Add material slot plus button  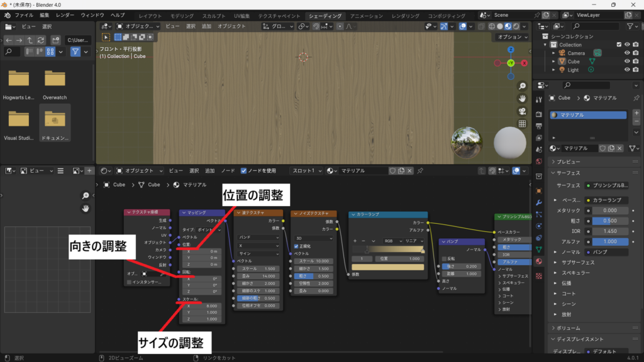pyautogui.click(x=636, y=113)
